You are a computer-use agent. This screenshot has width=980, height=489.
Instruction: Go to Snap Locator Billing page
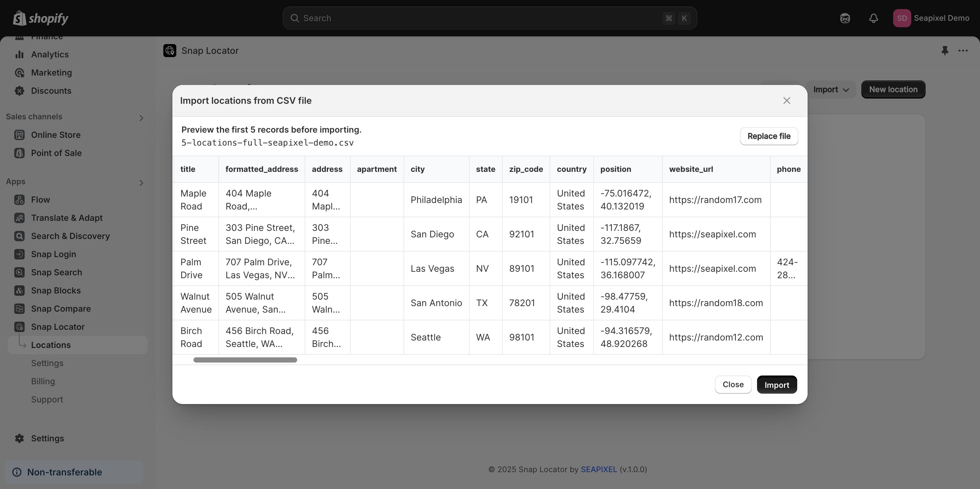43,381
